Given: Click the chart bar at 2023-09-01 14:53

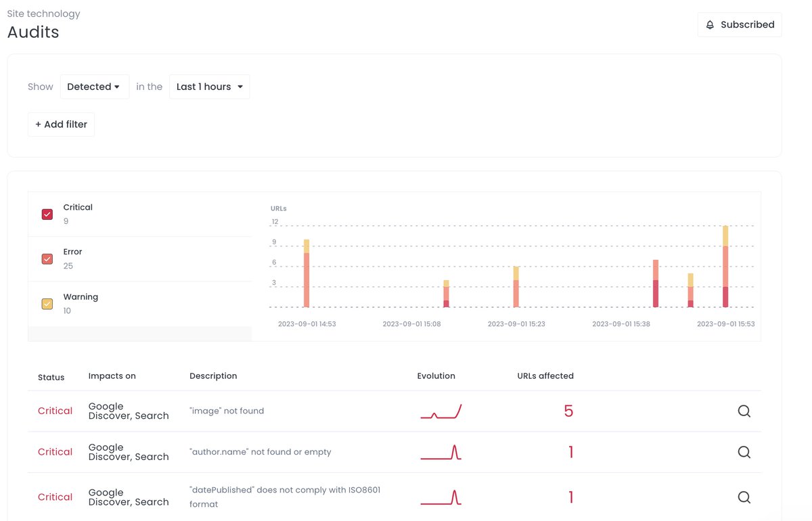Looking at the screenshot, I should [x=307, y=273].
